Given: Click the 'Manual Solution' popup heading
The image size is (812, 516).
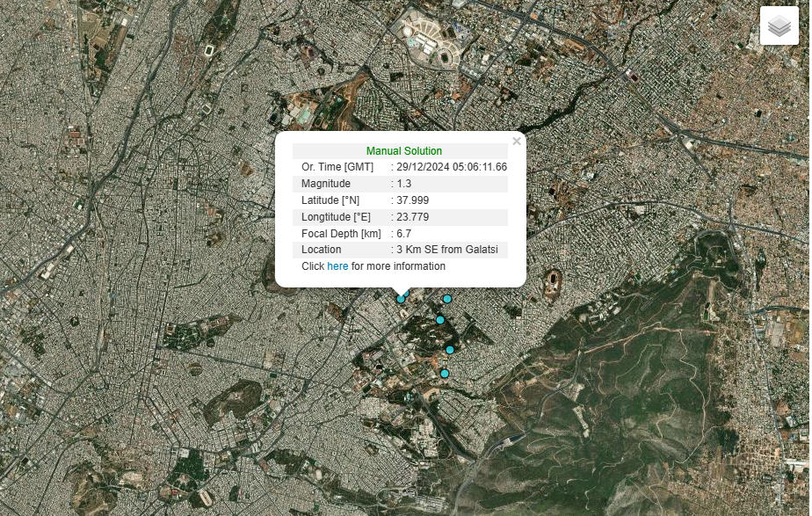Looking at the screenshot, I should click(x=403, y=151).
